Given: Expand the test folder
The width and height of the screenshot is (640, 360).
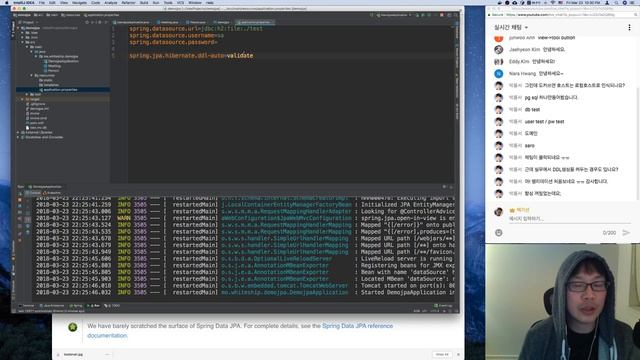Looking at the screenshot, I should [27, 94].
